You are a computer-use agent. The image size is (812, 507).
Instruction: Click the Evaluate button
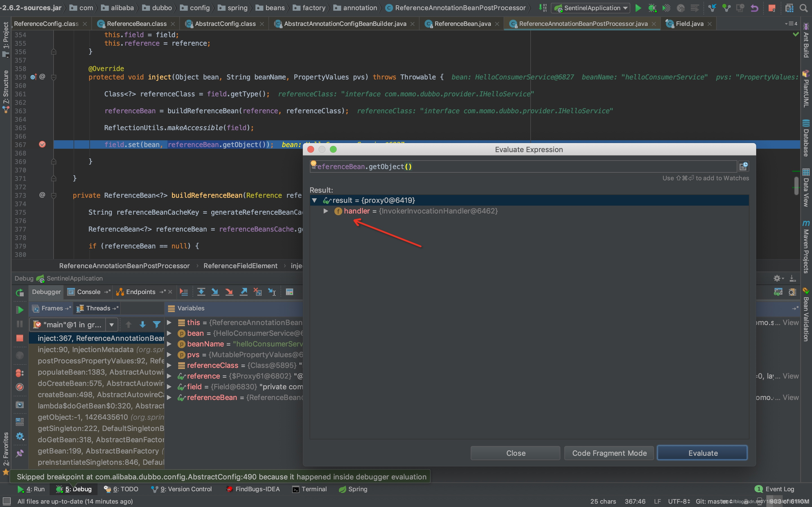tap(701, 453)
